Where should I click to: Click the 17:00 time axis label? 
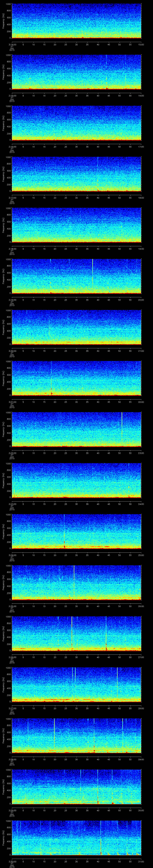pyautogui.click(x=141, y=147)
